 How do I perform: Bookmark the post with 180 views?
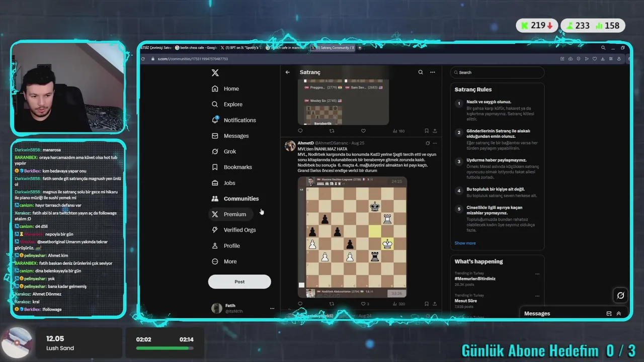tap(426, 131)
